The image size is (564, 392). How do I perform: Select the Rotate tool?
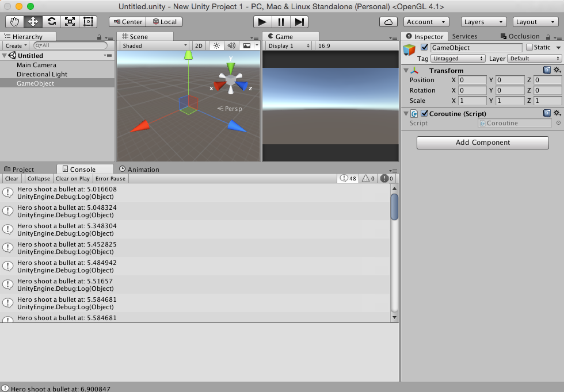pos(51,21)
